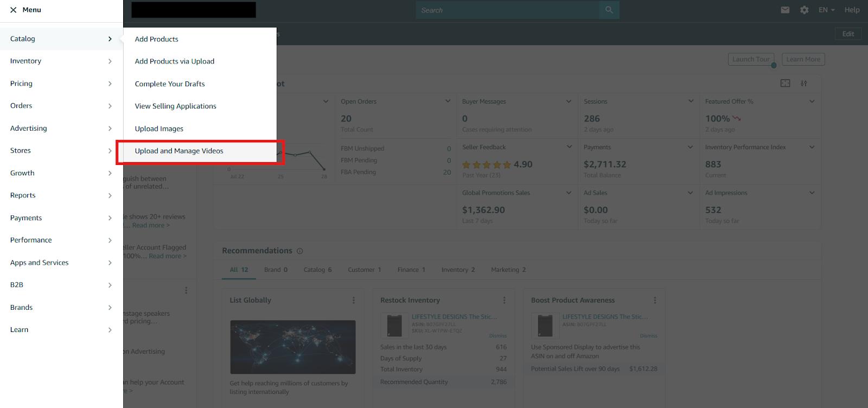Expand the Payments card dropdown arrow
The width and height of the screenshot is (868, 408).
[690, 147]
